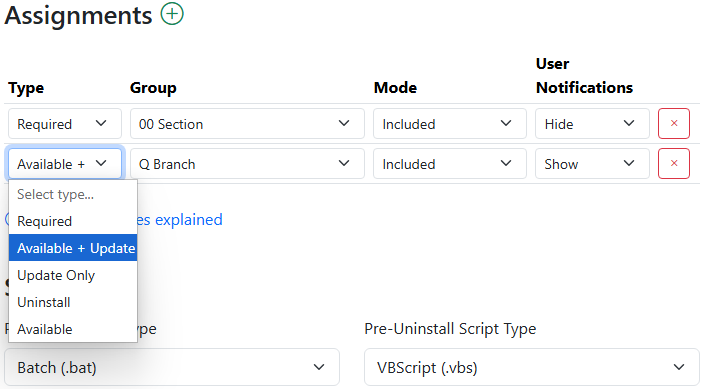Select Available from the type list
Image resolution: width=706 pixels, height=389 pixels.
[73, 329]
